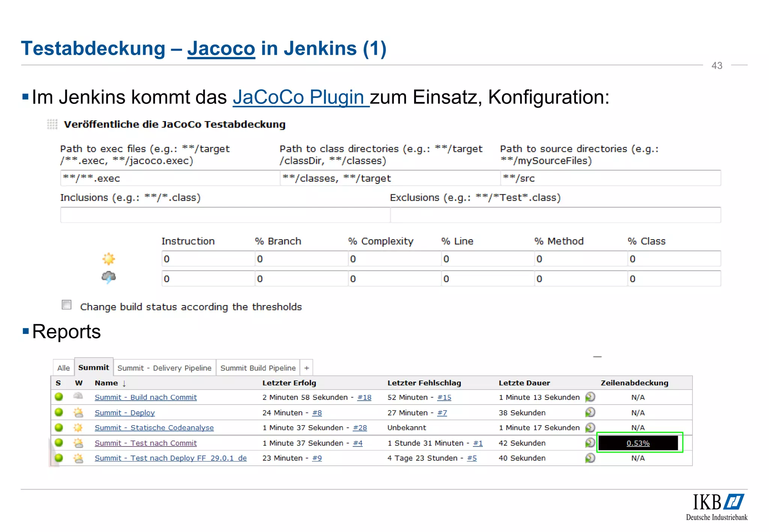The width and height of the screenshot is (769, 532).
Task: Enable Change build status according the thresholds
Action: point(66,305)
